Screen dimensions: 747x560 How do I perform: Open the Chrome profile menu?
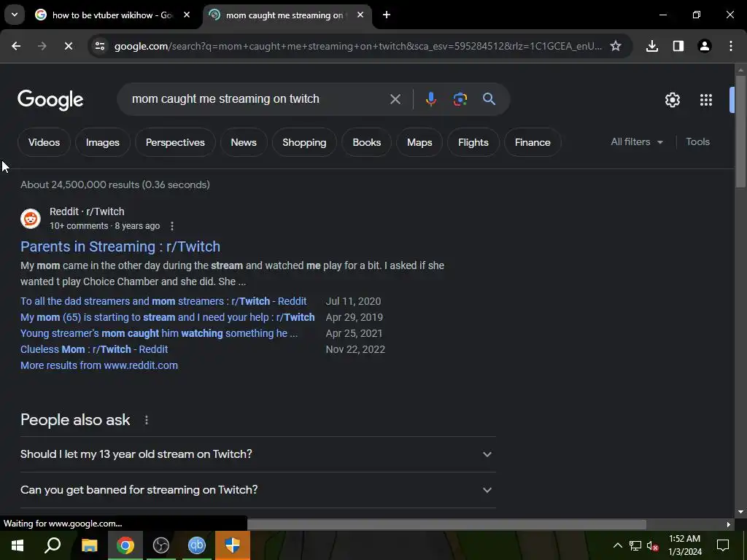tap(705, 46)
